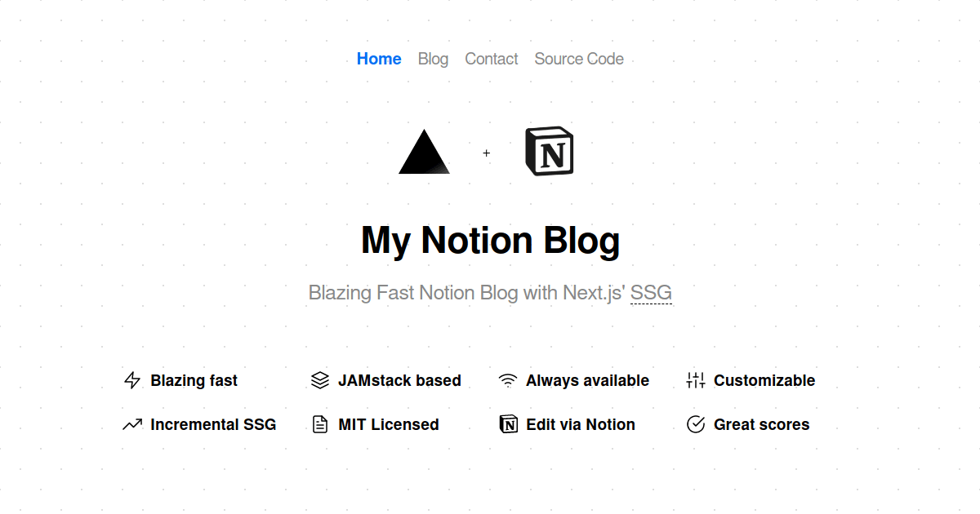Select the trending arrow icon near Incremental SSG
This screenshot has height=514, width=980.
tap(132, 424)
